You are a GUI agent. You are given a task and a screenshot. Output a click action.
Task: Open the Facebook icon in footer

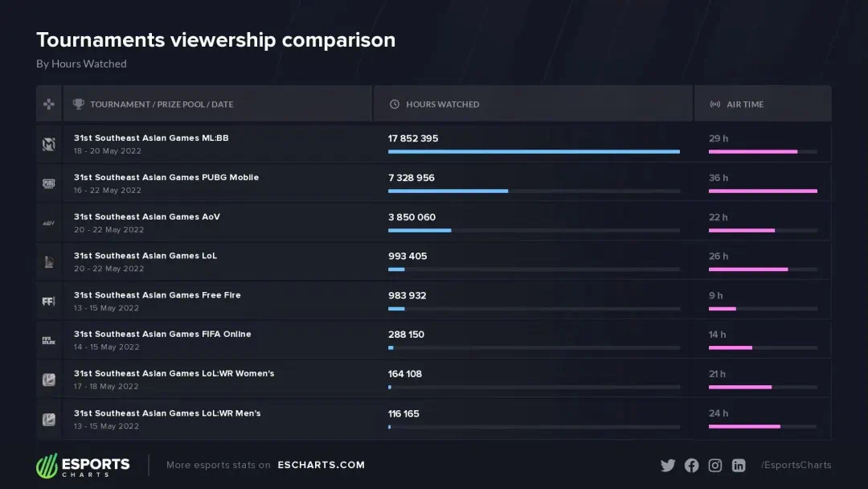coord(691,465)
